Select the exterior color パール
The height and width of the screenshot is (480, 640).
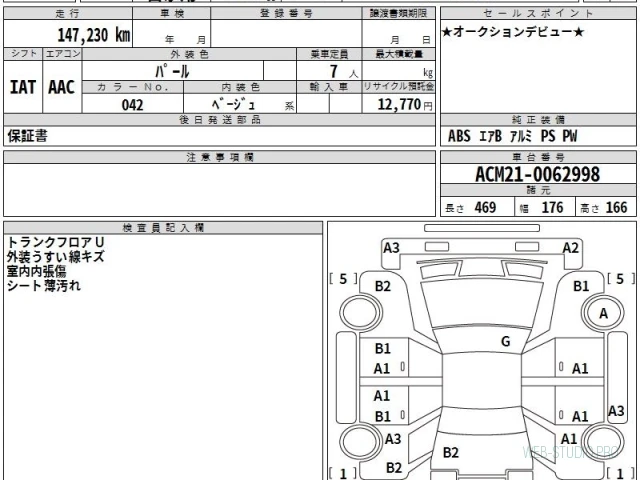(x=173, y=71)
